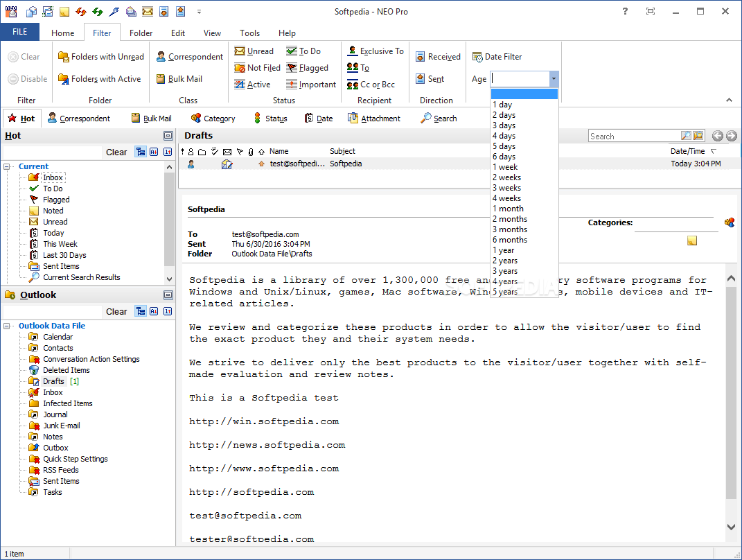Click the forward navigation arrow near Search
Viewport: 742px width, 560px height.
click(x=732, y=136)
